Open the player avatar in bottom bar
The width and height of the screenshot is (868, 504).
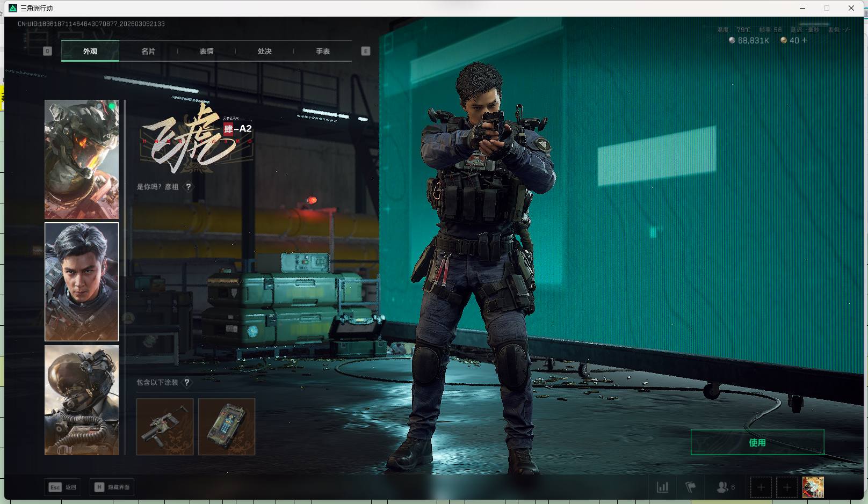tap(813, 487)
